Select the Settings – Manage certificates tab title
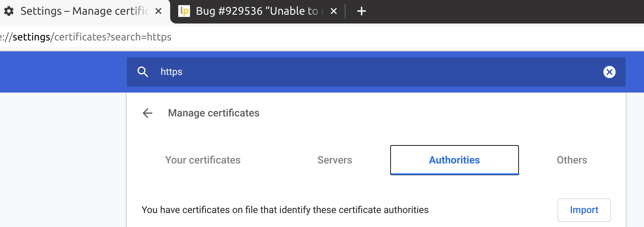This screenshot has width=644, height=227. [84, 11]
